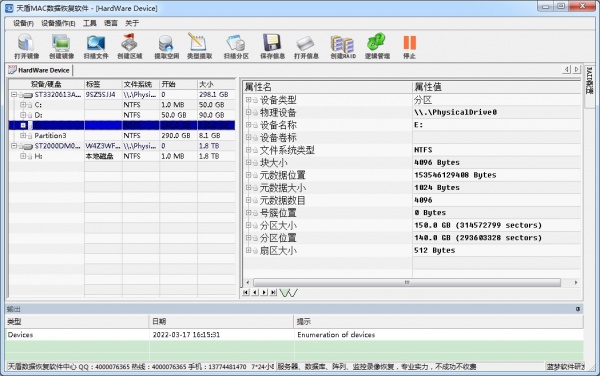Expand the 元数据位置 property row

(248, 175)
